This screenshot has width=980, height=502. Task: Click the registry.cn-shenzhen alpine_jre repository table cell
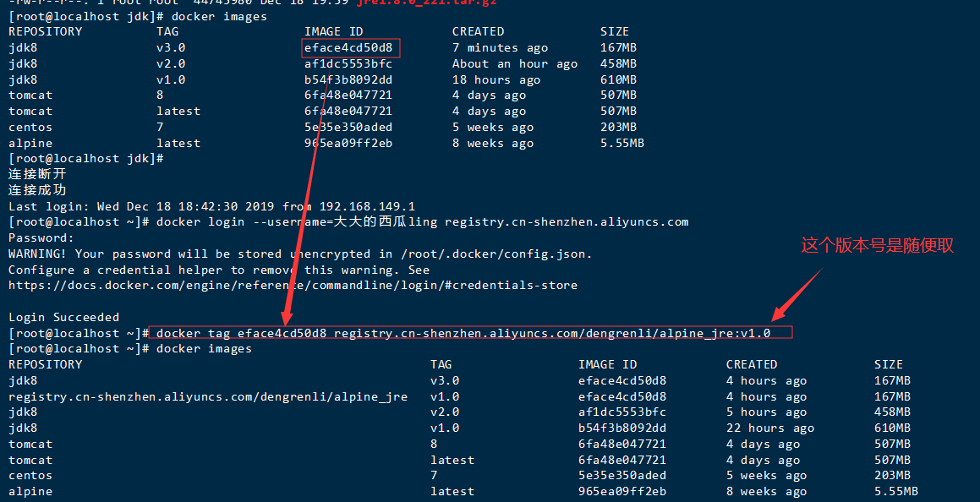point(208,397)
